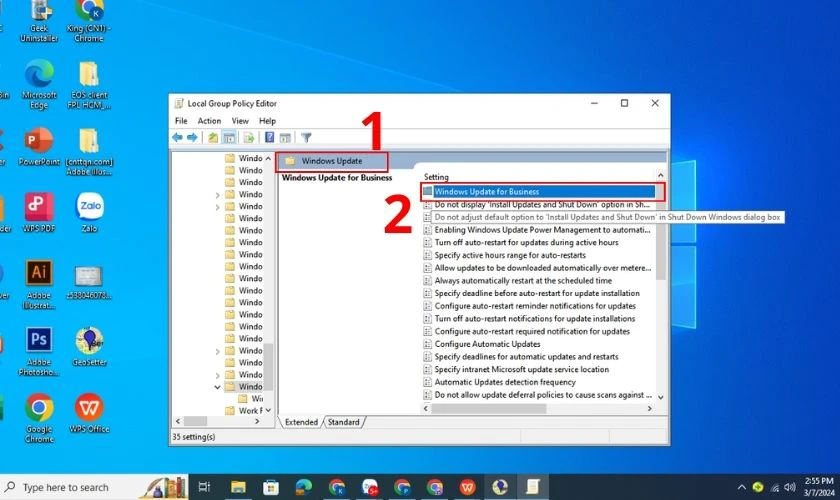Screen dimensions: 840x500
Task: Click the Setting column header
Action: pyautogui.click(x=436, y=177)
